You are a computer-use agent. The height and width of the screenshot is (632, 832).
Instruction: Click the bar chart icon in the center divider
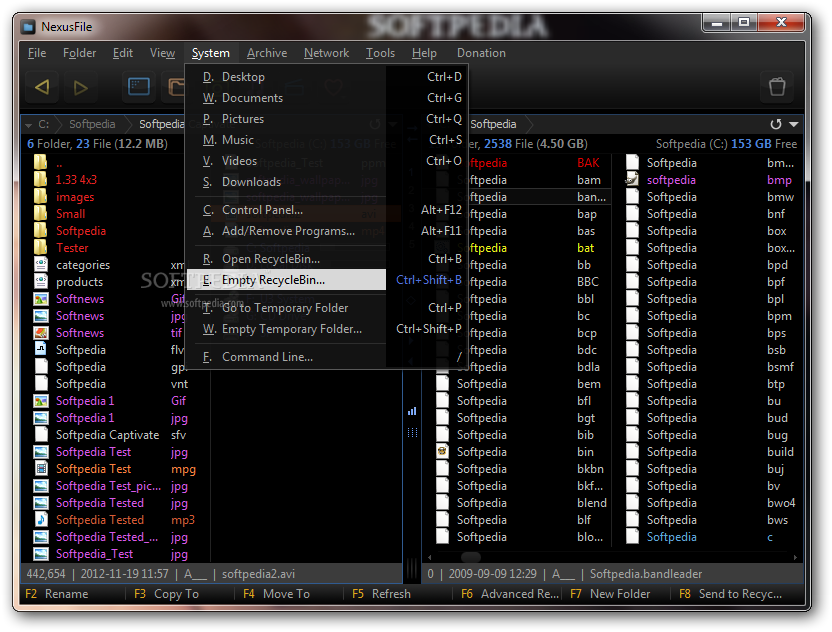pyautogui.click(x=412, y=411)
